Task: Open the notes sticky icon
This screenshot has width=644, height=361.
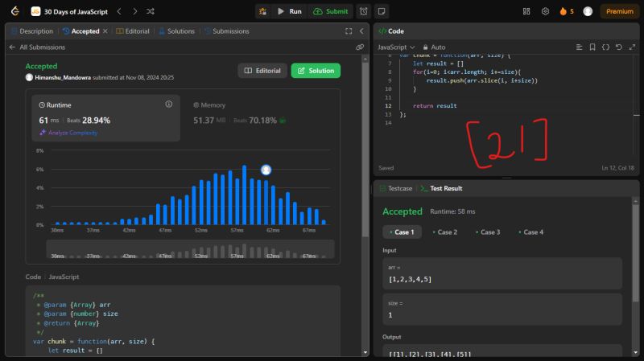Action: coord(382,11)
